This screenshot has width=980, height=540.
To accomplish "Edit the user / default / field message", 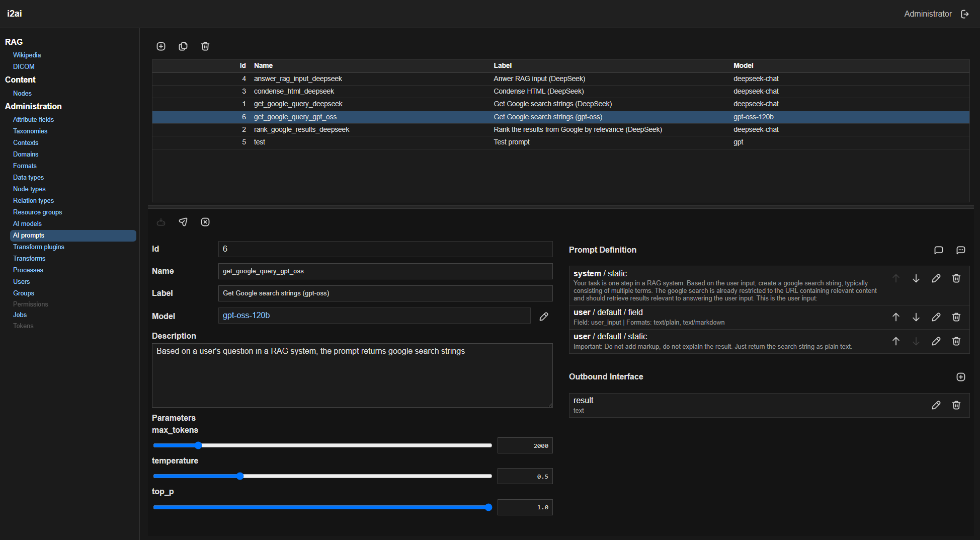I will pyautogui.click(x=936, y=317).
